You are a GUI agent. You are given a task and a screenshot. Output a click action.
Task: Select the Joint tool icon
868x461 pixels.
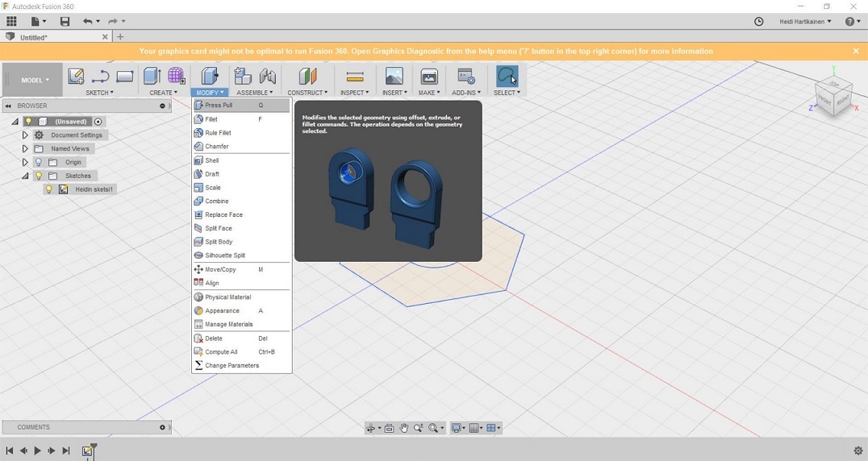pyautogui.click(x=267, y=76)
